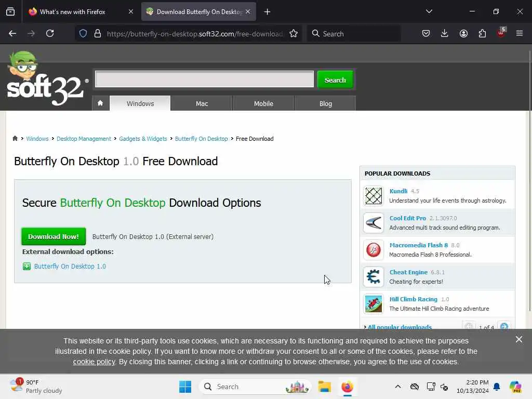532x399 pixels.
Task: Reload the current page
Action: 50,33
